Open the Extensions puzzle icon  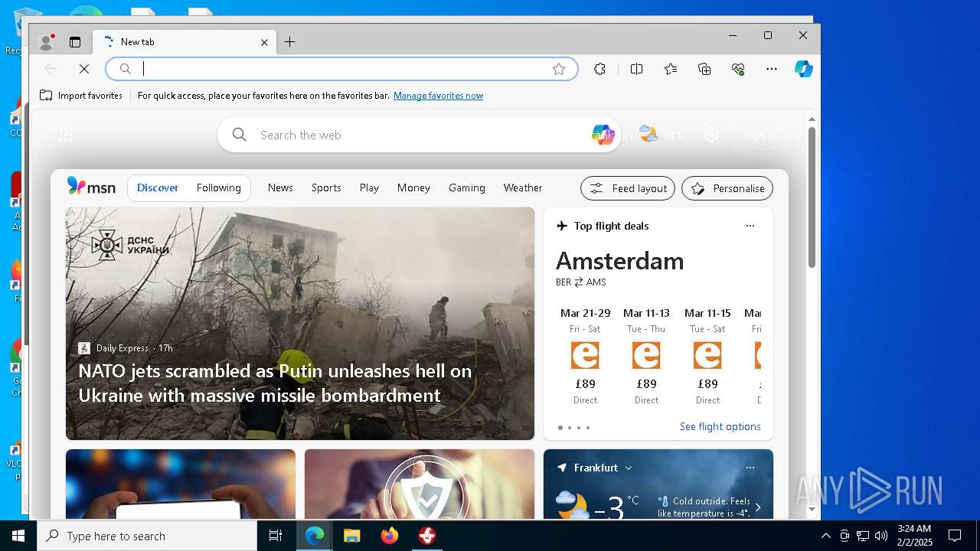(599, 69)
